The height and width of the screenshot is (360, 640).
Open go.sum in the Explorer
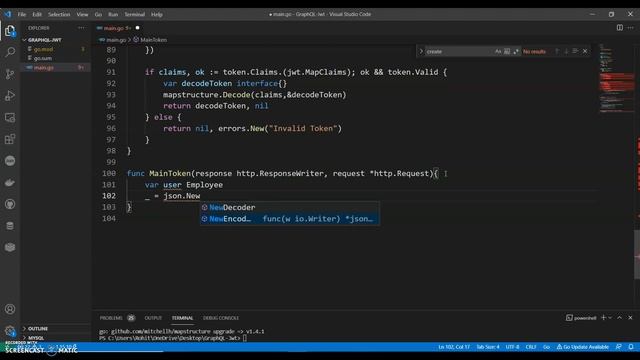coord(43,58)
